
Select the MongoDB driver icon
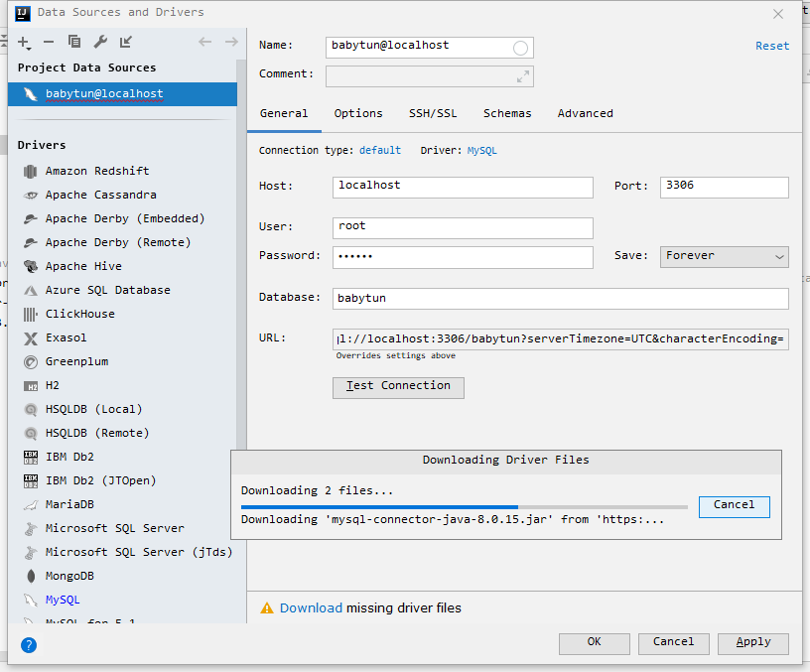tap(31, 576)
